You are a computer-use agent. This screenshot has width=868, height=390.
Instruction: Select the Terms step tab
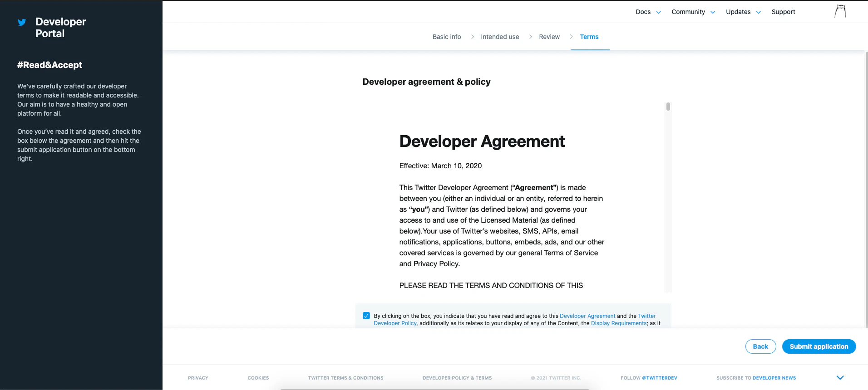[x=589, y=37]
